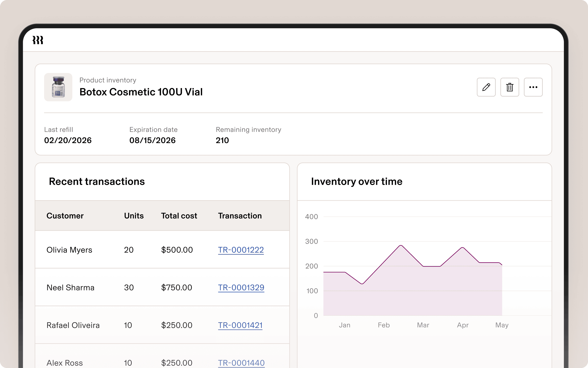This screenshot has width=588, height=368.
Task: Click the Apr label on chart axis
Action: 463,325
